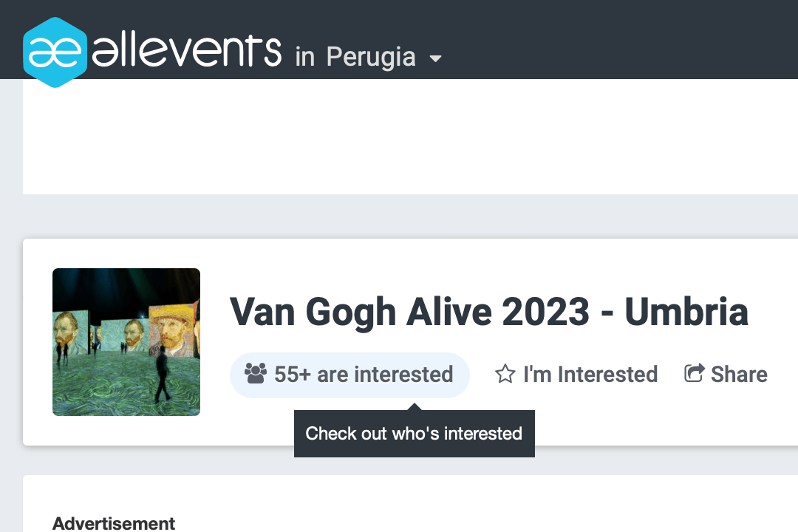Click the share arrow icon
798x532 pixels.
[x=694, y=373]
